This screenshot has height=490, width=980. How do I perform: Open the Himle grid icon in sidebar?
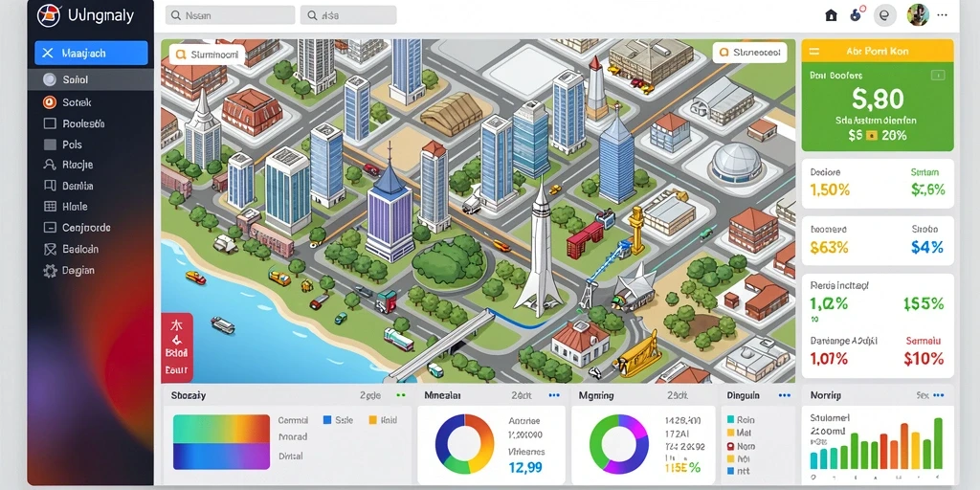click(x=50, y=207)
